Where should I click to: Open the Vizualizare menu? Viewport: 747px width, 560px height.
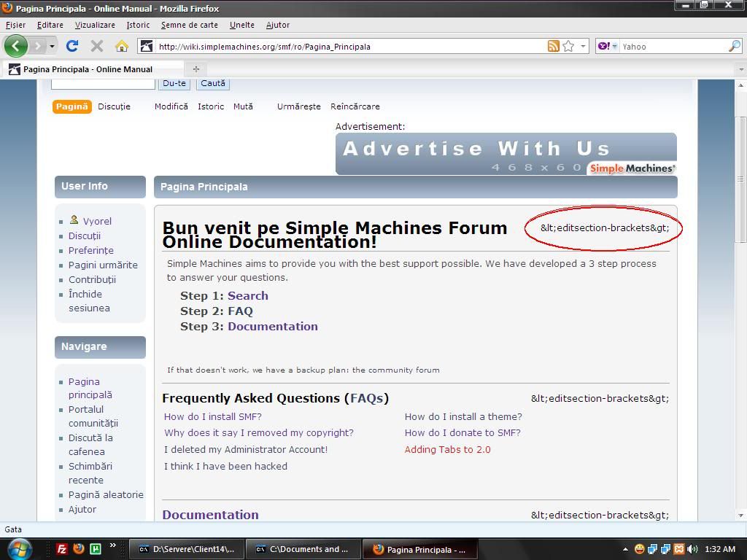(95, 25)
